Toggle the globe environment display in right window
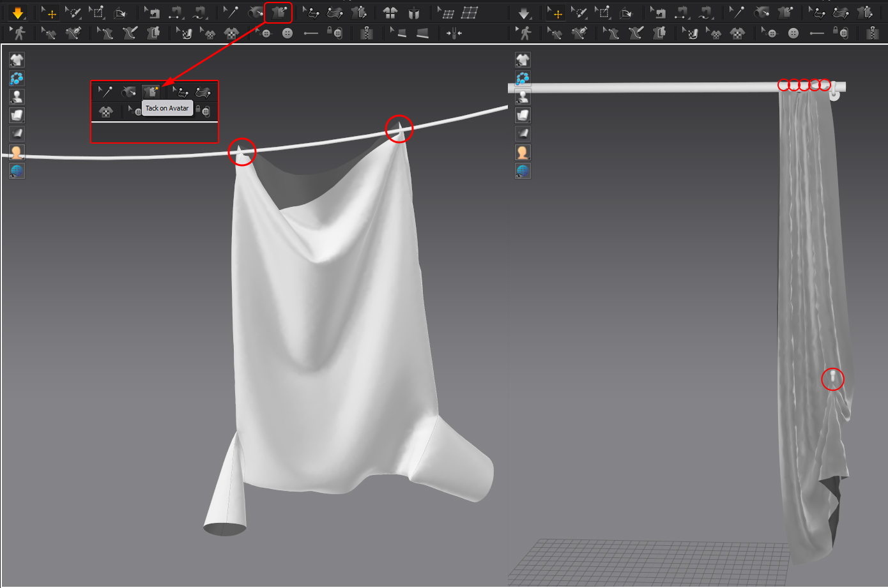The width and height of the screenshot is (888, 588). tap(523, 171)
